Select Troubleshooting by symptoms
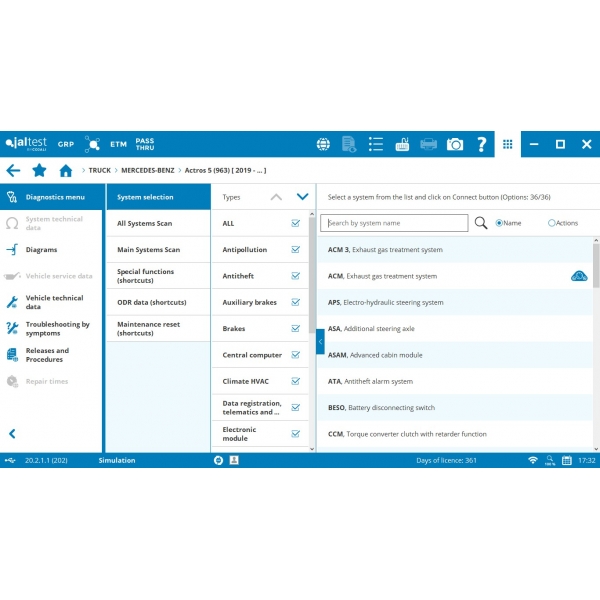600x600 pixels. 57,328
